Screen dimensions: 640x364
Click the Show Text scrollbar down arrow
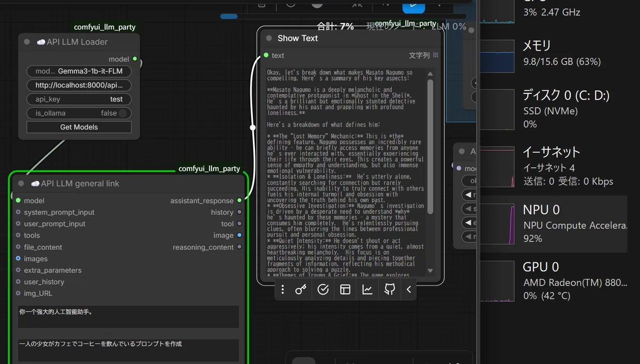[430, 271]
